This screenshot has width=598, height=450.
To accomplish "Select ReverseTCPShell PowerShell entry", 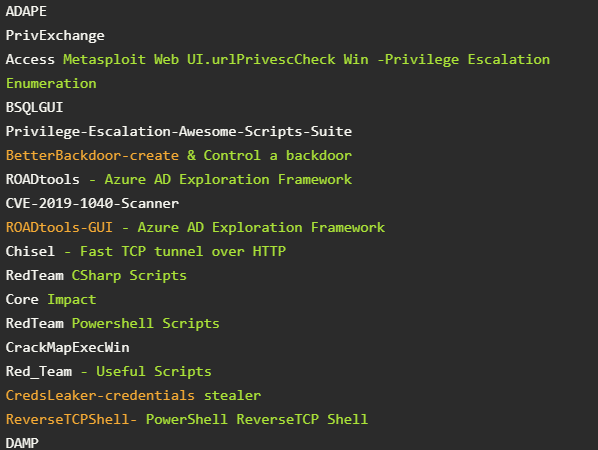I will 187,420.
